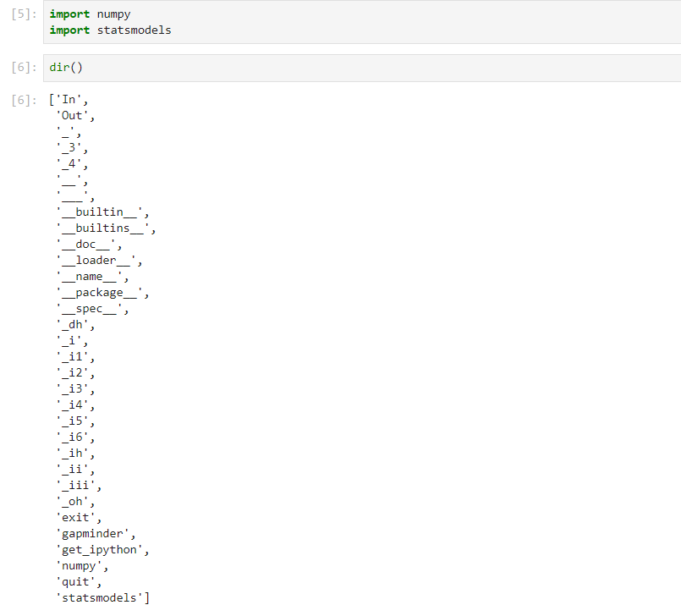Click inside the dir() code cell
Screen dimensions: 681x616
click(x=65, y=67)
